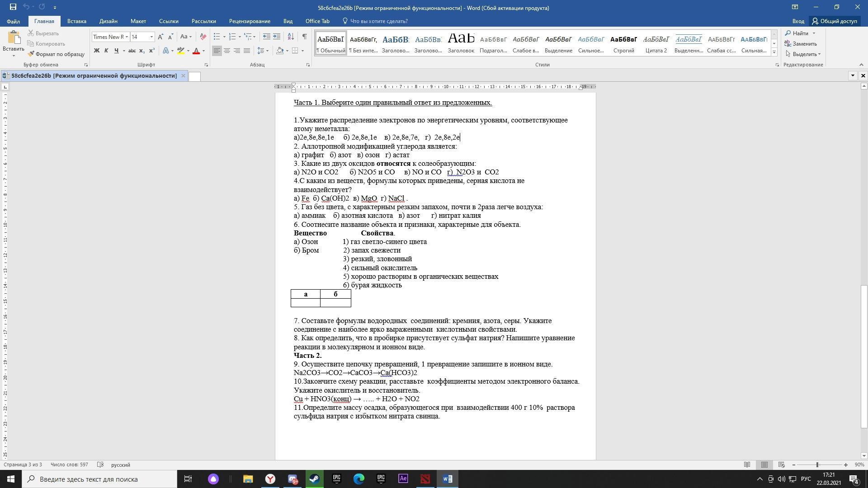
Task: Click the justify alignment icon
Action: click(x=247, y=51)
